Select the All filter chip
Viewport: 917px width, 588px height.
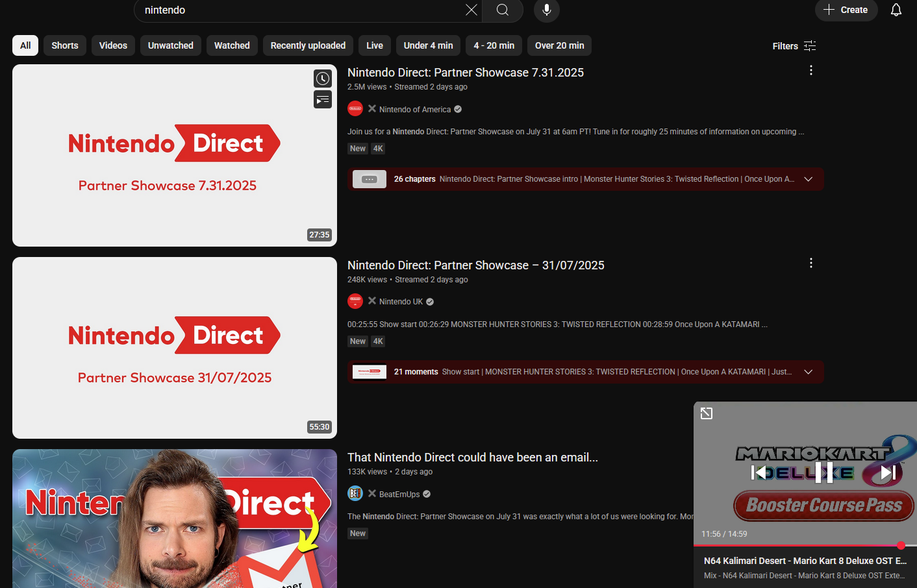(25, 45)
